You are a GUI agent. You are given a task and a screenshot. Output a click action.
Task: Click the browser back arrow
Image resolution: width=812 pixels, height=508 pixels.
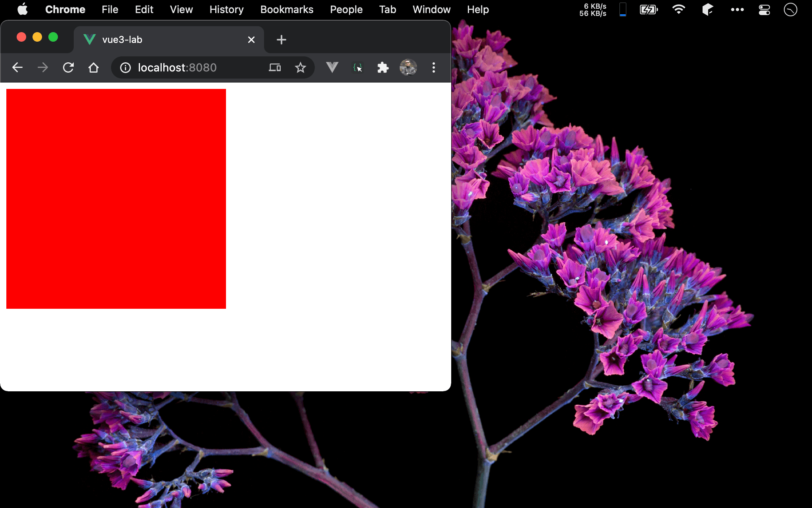[17, 67]
